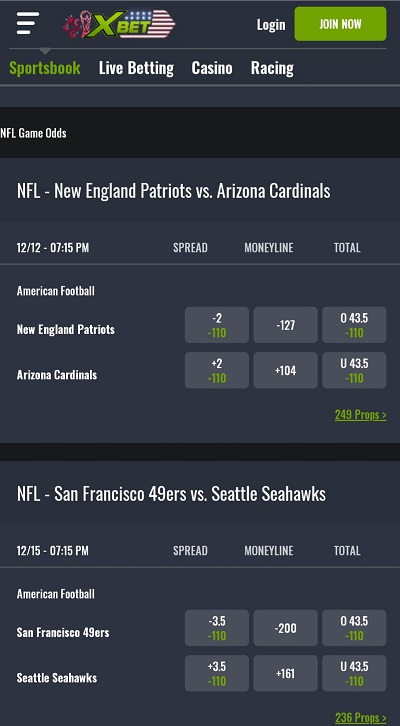Pick Cardinals +104 moneyline
Image resolution: width=400 pixels, height=726 pixels.
point(285,370)
